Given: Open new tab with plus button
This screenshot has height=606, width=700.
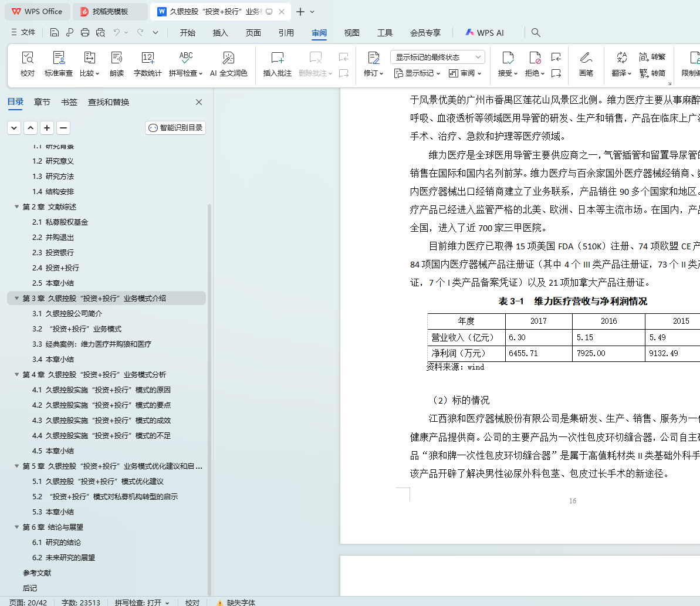Looking at the screenshot, I should (300, 12).
